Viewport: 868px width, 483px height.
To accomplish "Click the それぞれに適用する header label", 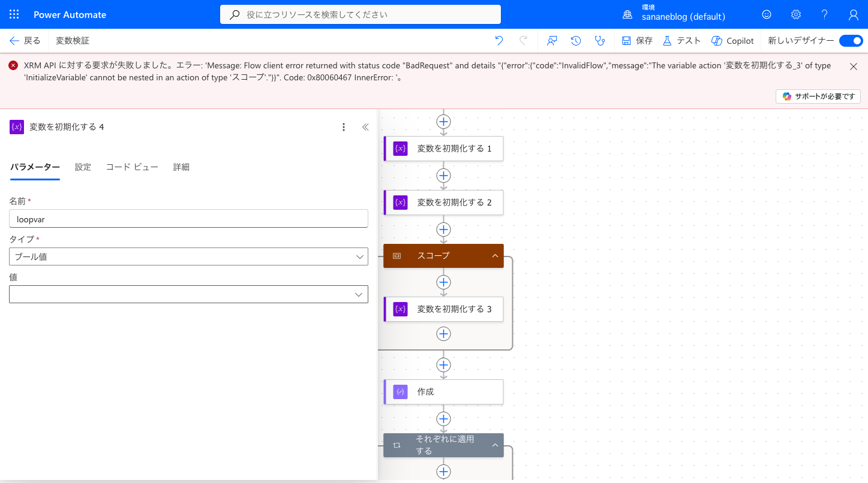I will click(x=445, y=445).
